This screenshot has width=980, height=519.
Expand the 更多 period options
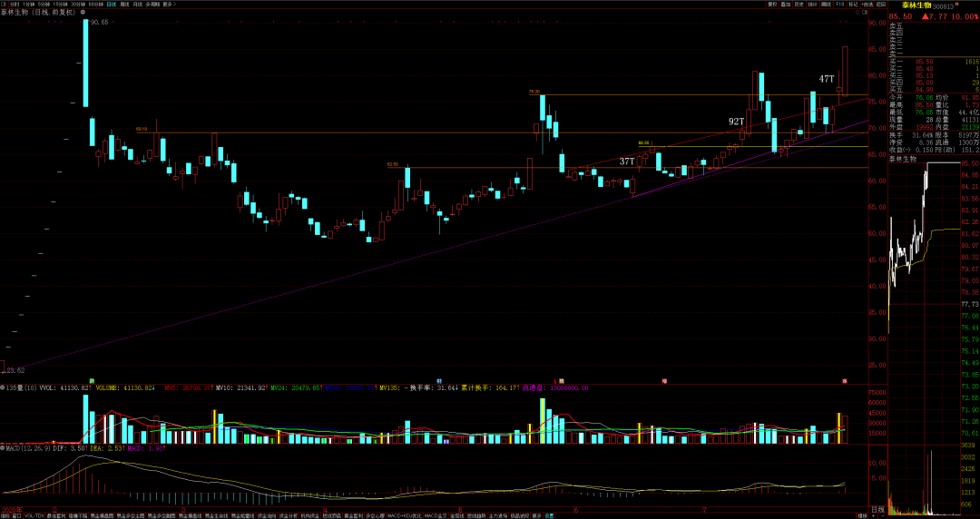[169, 4]
